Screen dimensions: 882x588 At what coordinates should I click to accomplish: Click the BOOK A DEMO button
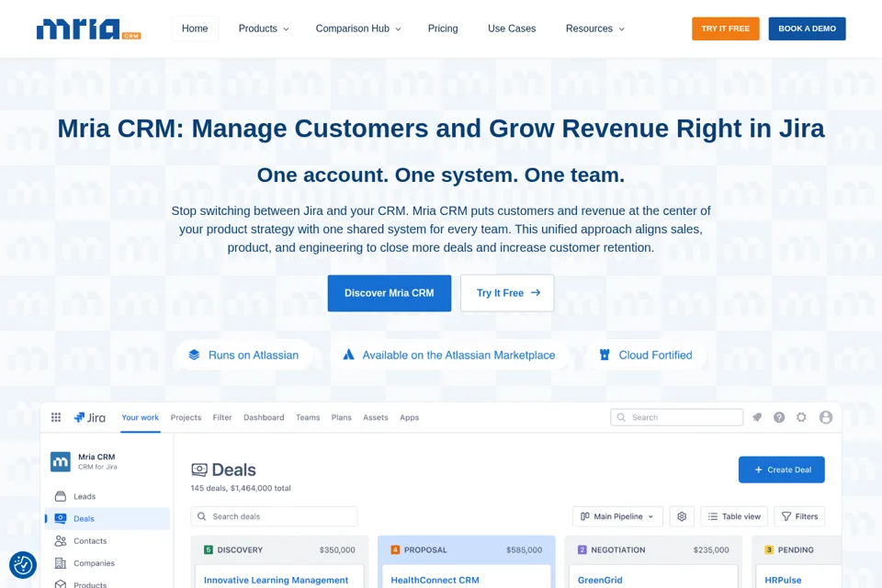pyautogui.click(x=808, y=28)
